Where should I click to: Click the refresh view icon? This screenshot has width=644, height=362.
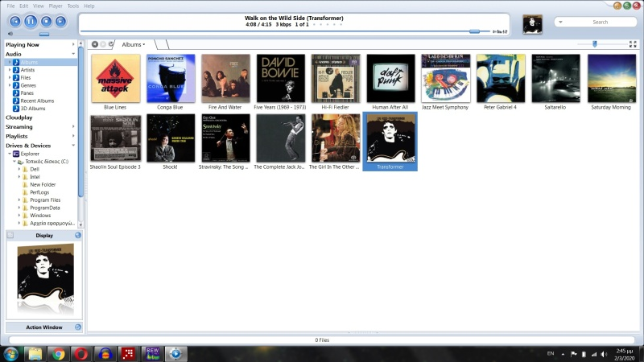(110, 44)
